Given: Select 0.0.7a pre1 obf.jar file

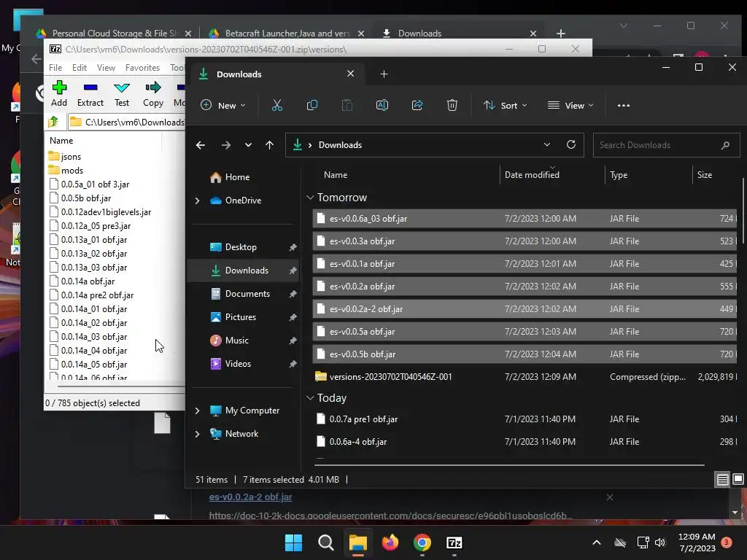Looking at the screenshot, I should (x=525, y=419).
